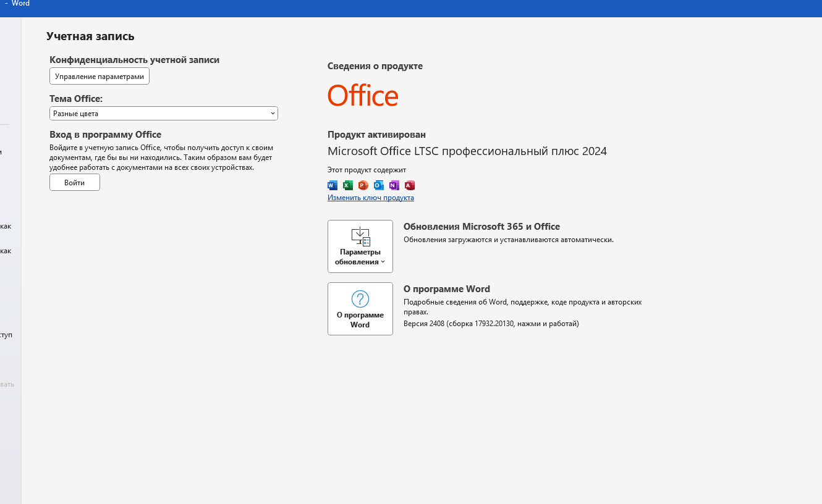The width and height of the screenshot is (822, 504).
Task: Click the OneNote app icon
Action: pyautogui.click(x=394, y=185)
